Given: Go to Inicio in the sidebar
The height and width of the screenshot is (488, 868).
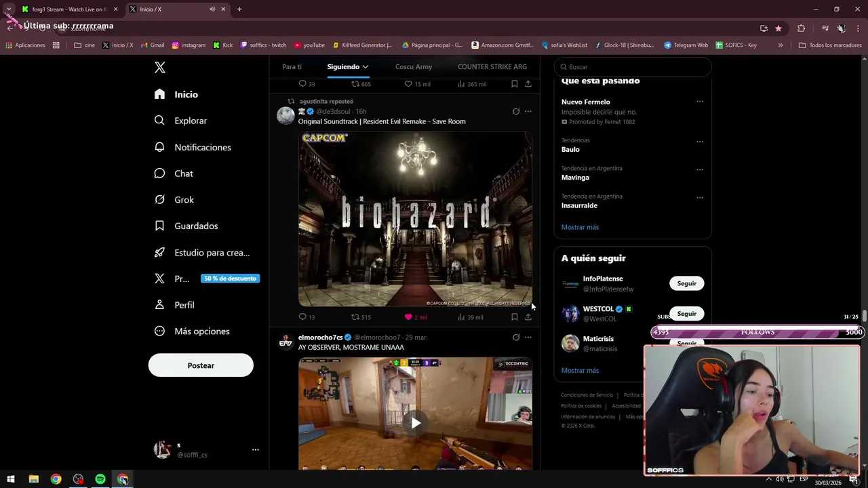Looking at the screenshot, I should [x=176, y=94].
